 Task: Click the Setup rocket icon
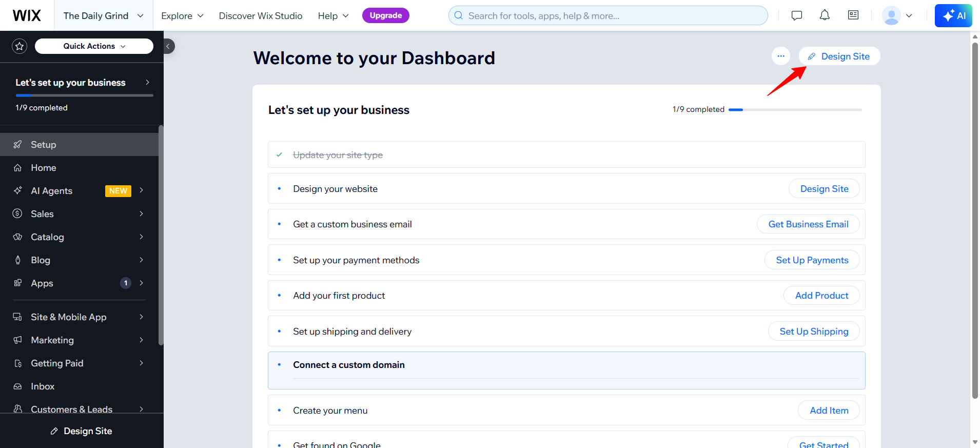click(x=17, y=145)
